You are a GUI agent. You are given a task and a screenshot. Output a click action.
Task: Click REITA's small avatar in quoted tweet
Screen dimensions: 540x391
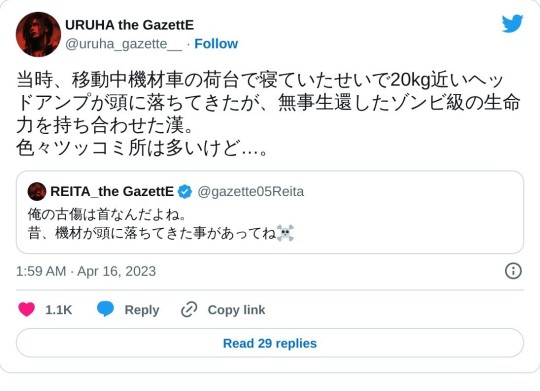point(37,192)
